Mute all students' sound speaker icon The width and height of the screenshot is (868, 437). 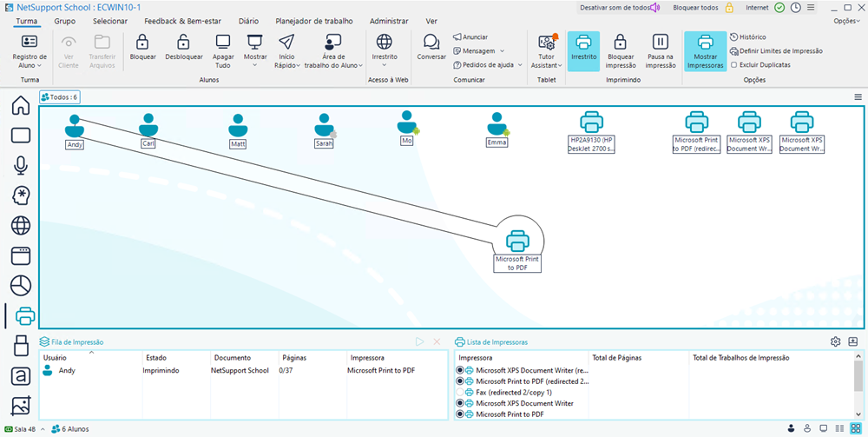click(655, 8)
